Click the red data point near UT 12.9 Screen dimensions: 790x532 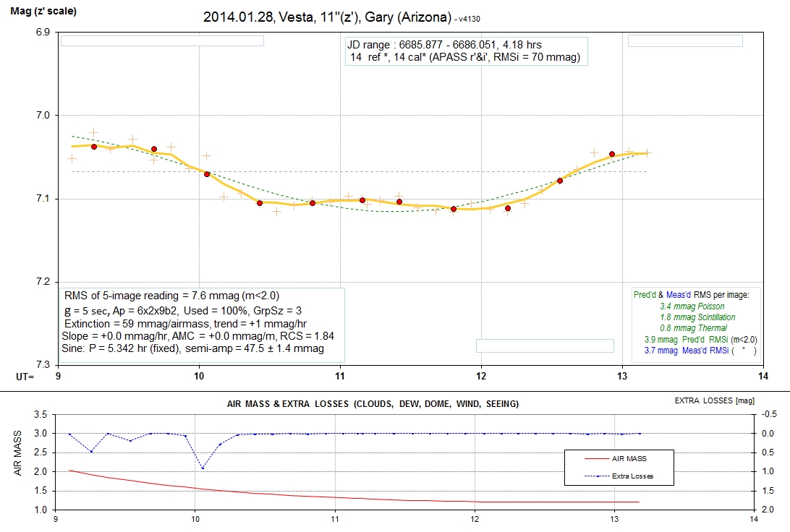pyautogui.click(x=612, y=154)
